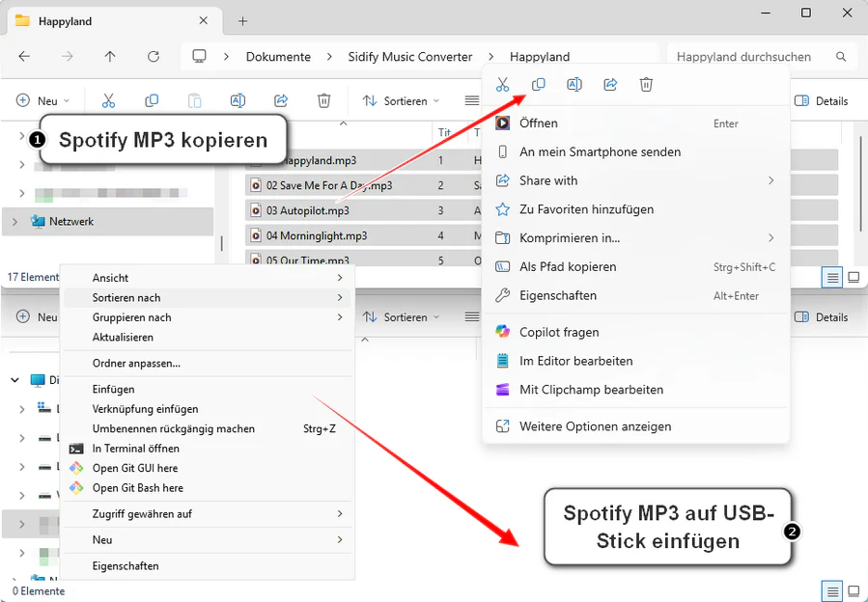
Task: Choose Umbenennen rückgängig machen
Action: click(207, 428)
